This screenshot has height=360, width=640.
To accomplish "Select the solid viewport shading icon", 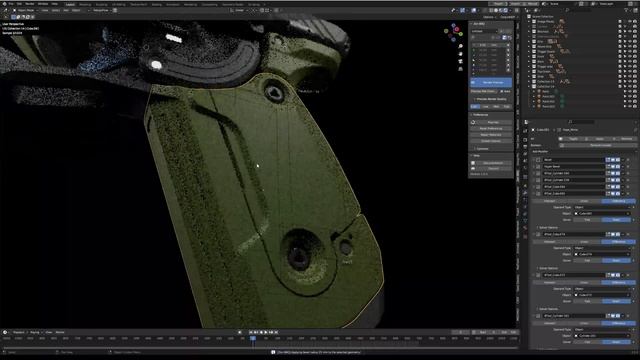I will (496, 10).
